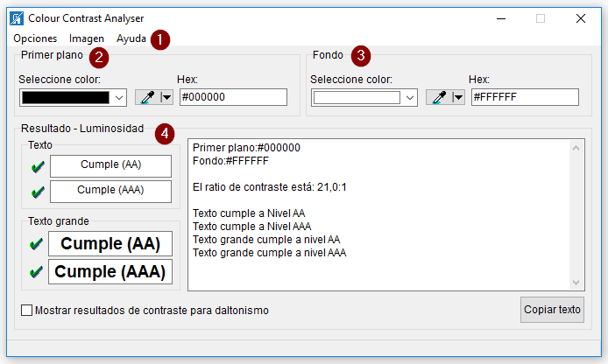The height and width of the screenshot is (364, 608).
Task: Open the Fondo color dropdown
Action: tap(410, 97)
